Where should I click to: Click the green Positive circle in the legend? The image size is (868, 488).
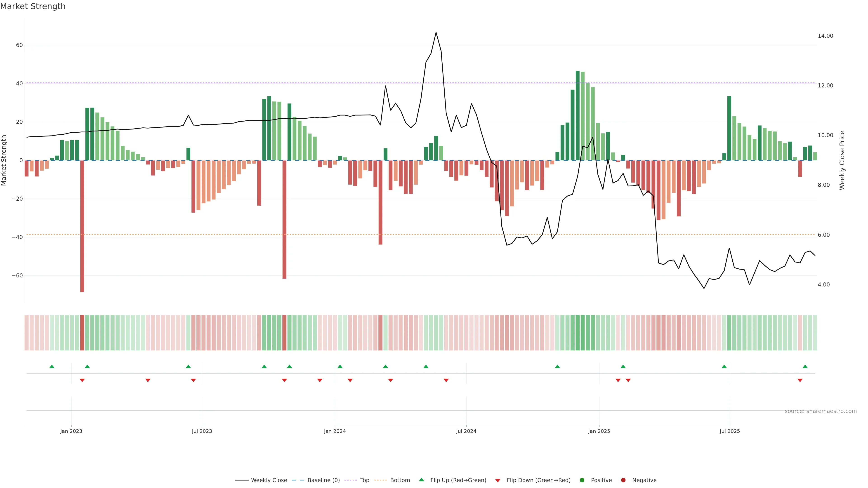(582, 480)
